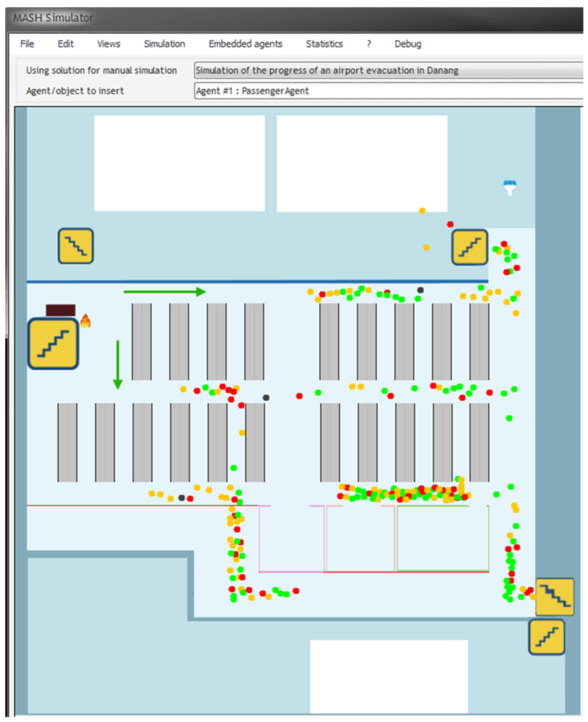Click the bottom-right ascending stairs icon
Viewport: 588px width, 722px height.
coord(546,637)
